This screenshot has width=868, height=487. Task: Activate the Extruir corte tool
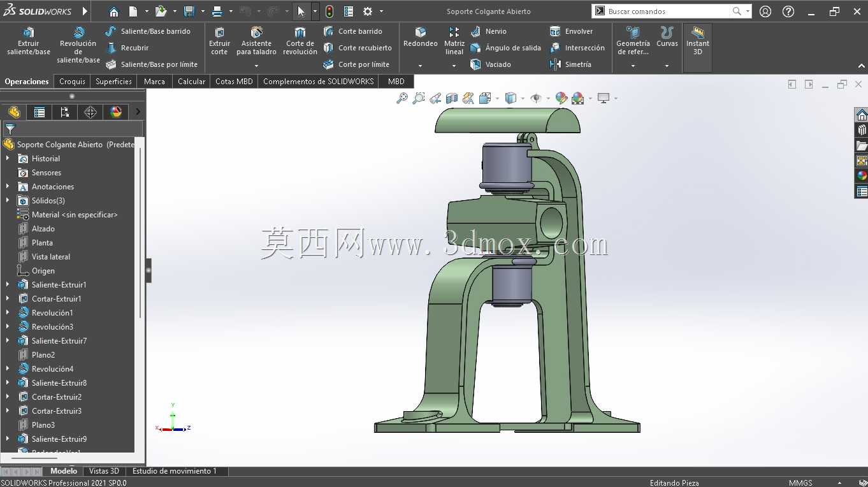pyautogui.click(x=219, y=41)
